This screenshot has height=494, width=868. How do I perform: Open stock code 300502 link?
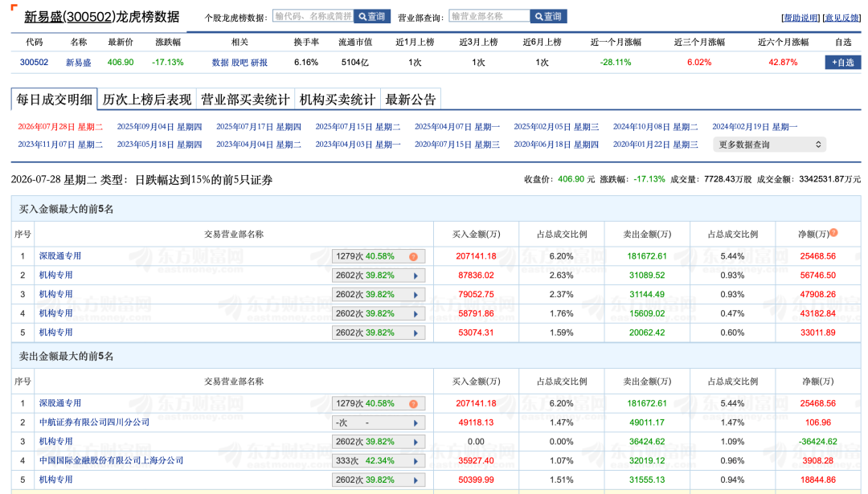34,63
